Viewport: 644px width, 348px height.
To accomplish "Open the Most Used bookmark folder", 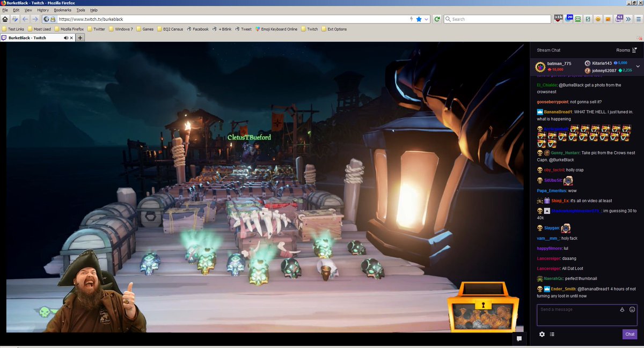I will click(39, 29).
